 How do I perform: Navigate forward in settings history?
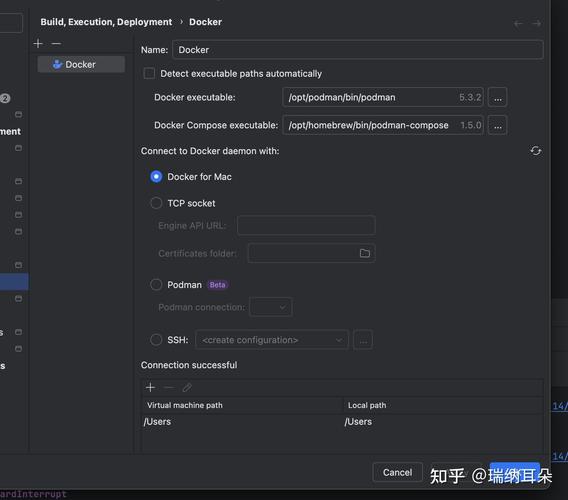[x=536, y=24]
